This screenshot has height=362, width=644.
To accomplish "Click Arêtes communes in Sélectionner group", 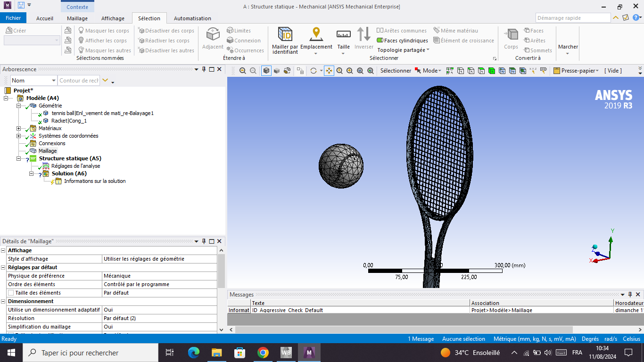I will (x=402, y=31).
